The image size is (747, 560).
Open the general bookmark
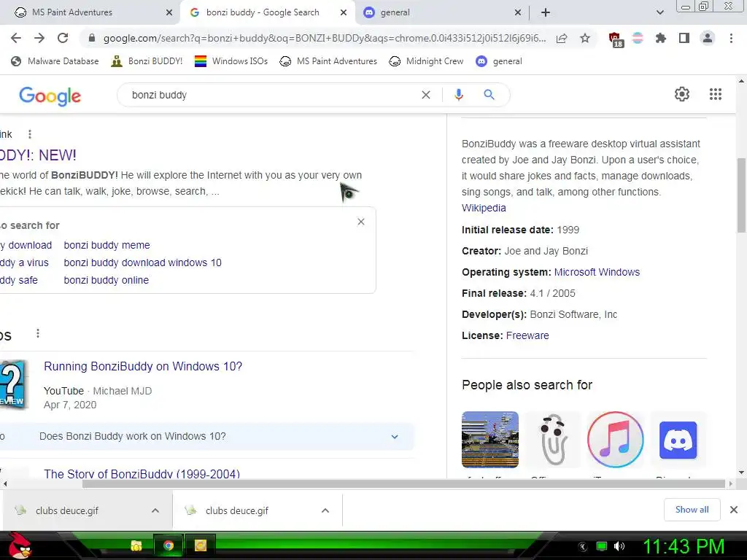click(499, 61)
